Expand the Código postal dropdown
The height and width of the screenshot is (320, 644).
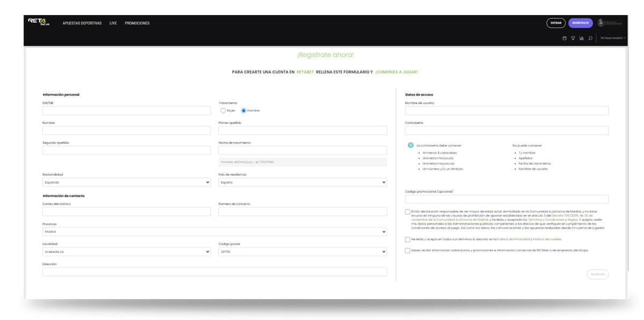click(303, 252)
